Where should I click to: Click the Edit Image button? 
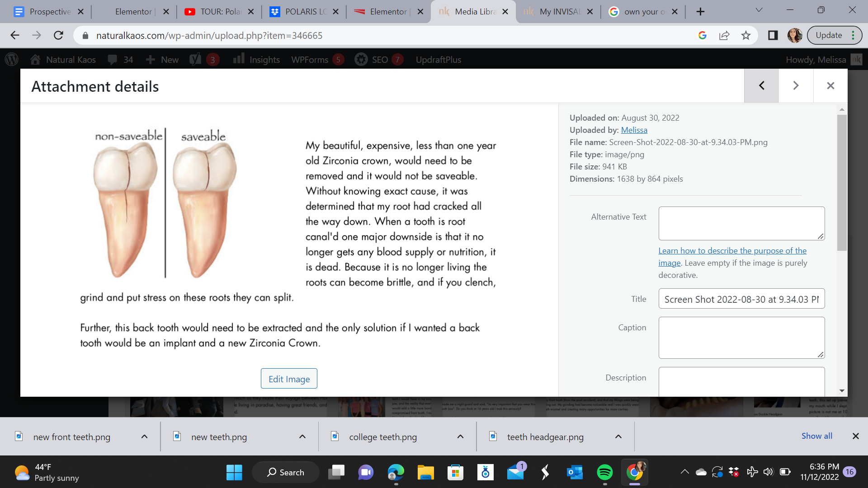(289, 379)
